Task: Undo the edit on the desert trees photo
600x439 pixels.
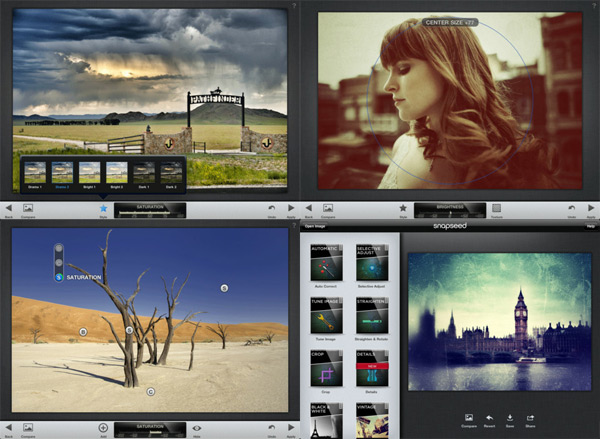Action: [x=272, y=428]
